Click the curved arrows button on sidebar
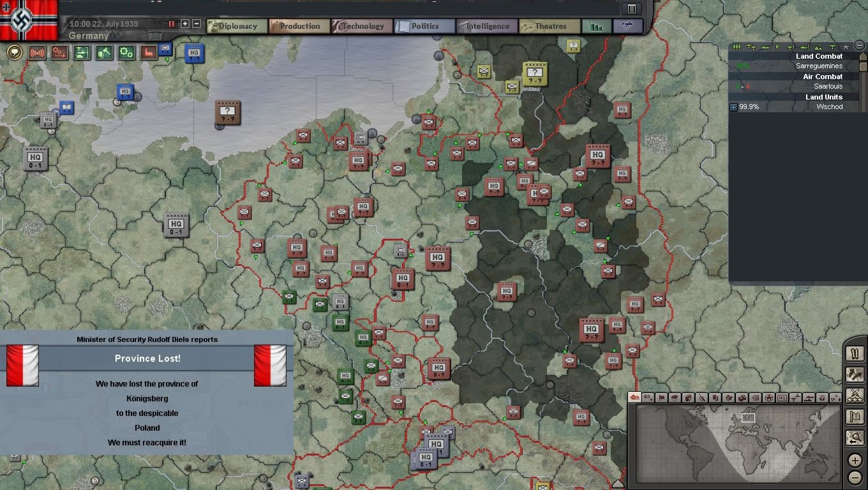Image resolution: width=868 pixels, height=490 pixels. [855, 375]
